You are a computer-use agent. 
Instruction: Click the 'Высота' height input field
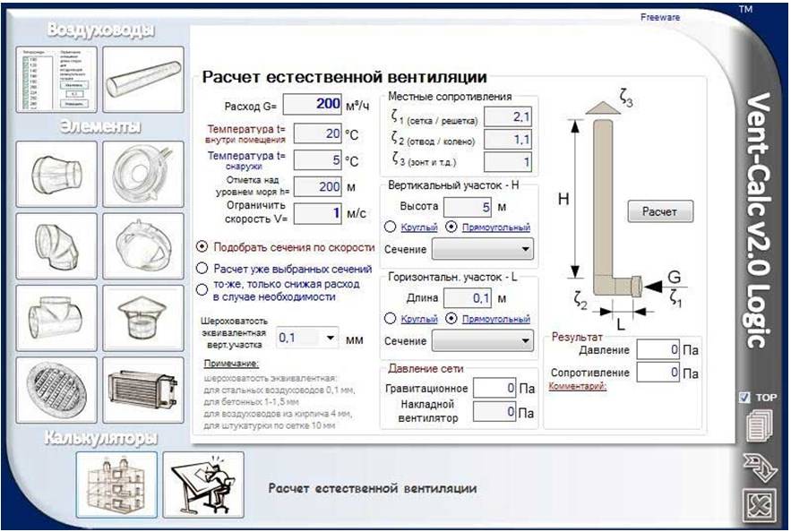pos(468,207)
